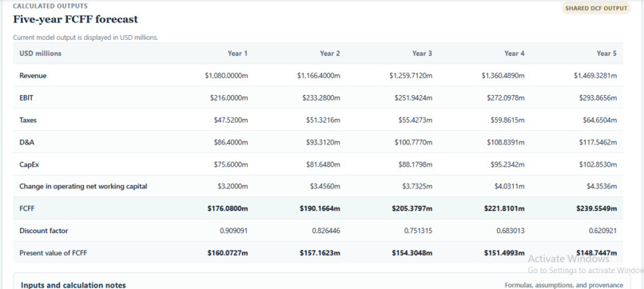Click the Year 1 column header
Screen dimensions: 644x289
click(x=238, y=53)
